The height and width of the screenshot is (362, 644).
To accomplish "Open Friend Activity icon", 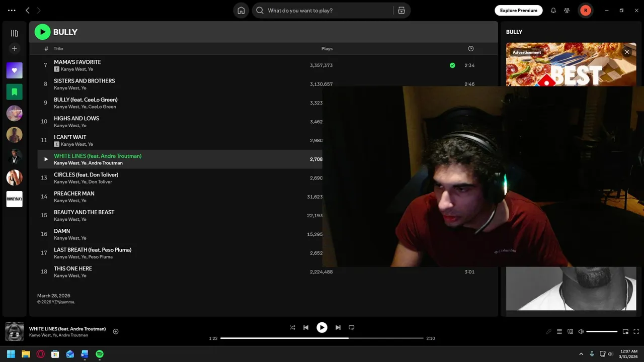I will point(567,10).
